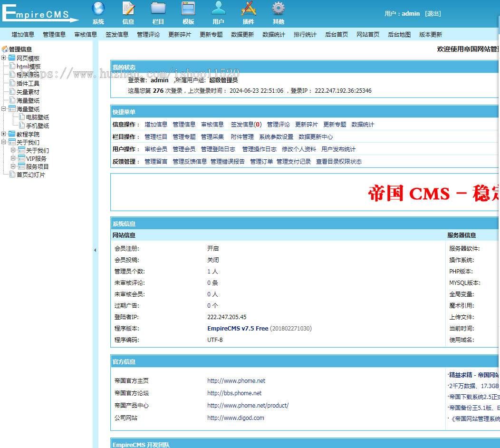Screen dimensions: 500x448
Task: Expand the 教程学院 tree node
Action: 3,134
